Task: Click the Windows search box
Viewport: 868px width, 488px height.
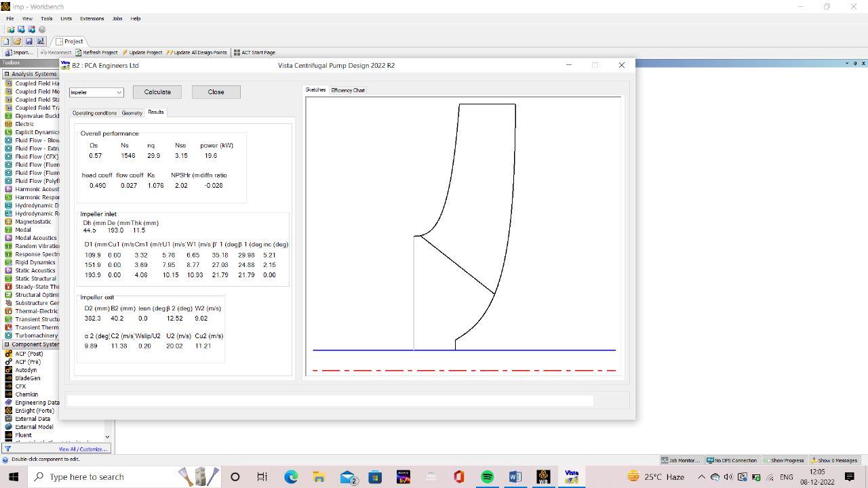Action: [x=123, y=476]
